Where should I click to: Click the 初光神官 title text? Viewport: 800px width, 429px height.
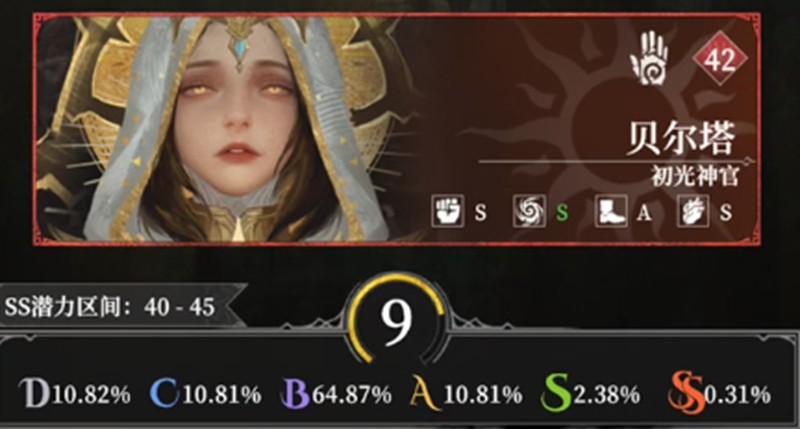tap(695, 176)
